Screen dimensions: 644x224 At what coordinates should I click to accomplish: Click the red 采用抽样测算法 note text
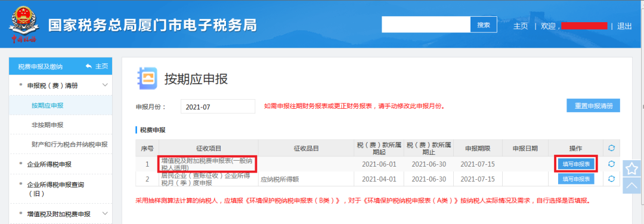tap(363, 201)
